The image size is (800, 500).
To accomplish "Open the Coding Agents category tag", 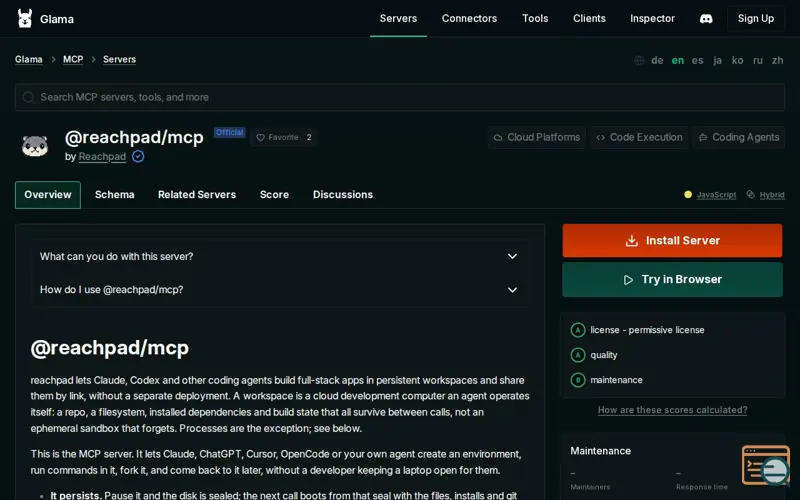I will 739,137.
